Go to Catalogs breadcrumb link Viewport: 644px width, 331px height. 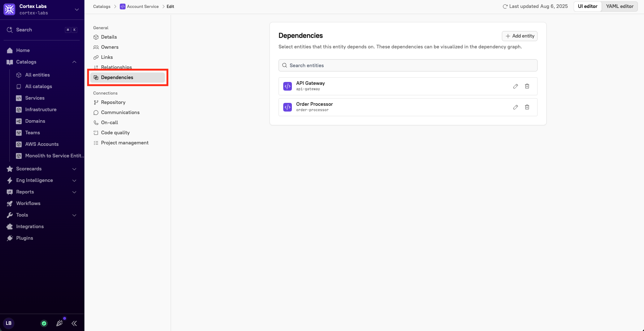pos(102,6)
